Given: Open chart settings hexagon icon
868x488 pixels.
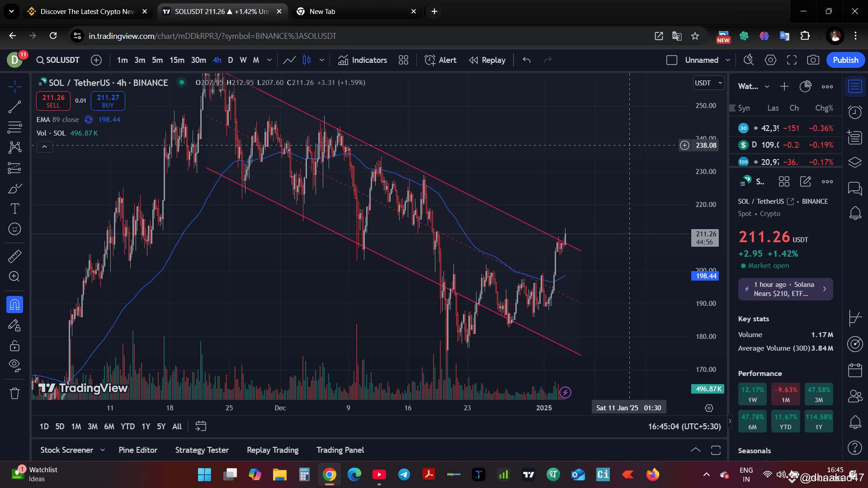Looking at the screenshot, I should pos(771,60).
